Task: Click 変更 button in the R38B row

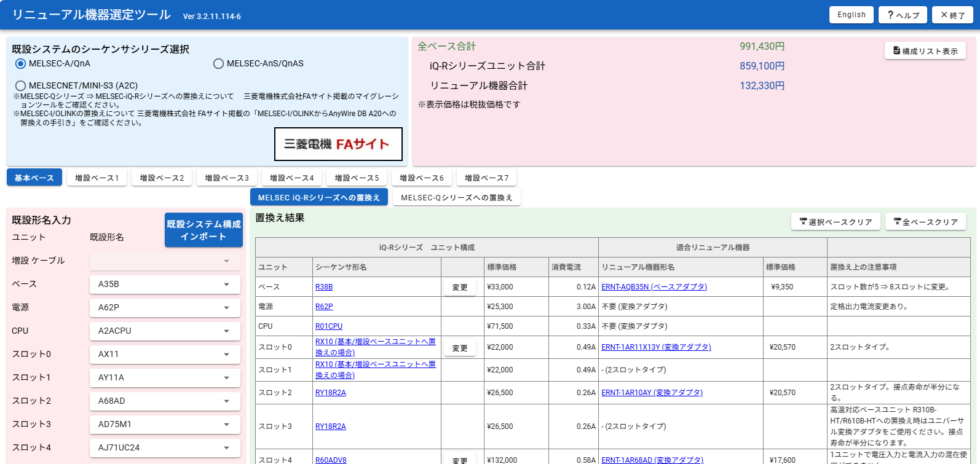Action: click(459, 288)
